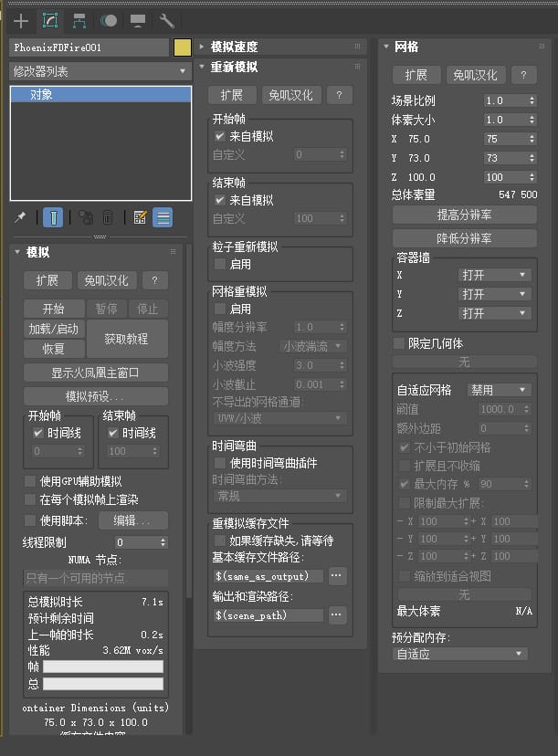
Task: Toggle 开始帧 来自模拟 checkbox
Action: 219,136
